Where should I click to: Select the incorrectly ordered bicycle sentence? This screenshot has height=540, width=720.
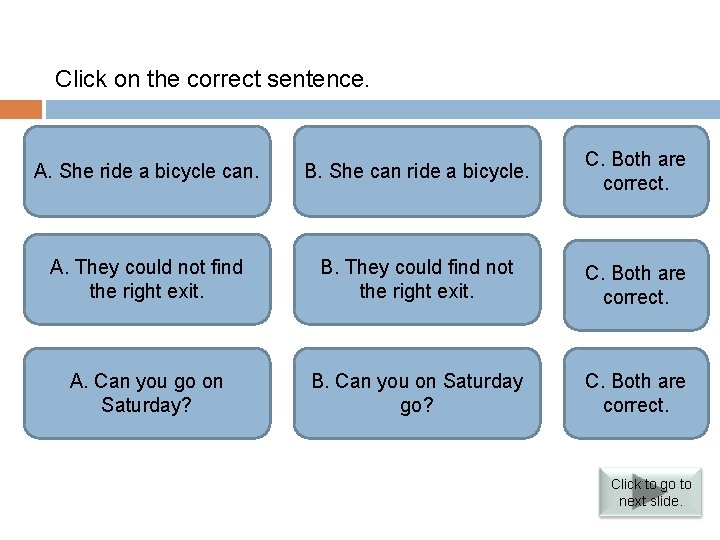[147, 171]
